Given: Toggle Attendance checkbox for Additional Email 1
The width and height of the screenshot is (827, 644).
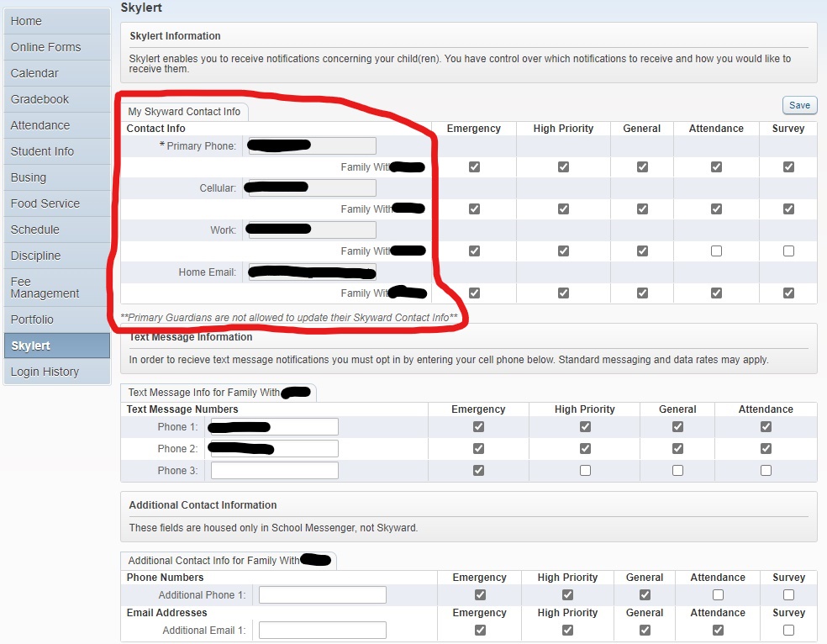Looking at the screenshot, I should (718, 630).
